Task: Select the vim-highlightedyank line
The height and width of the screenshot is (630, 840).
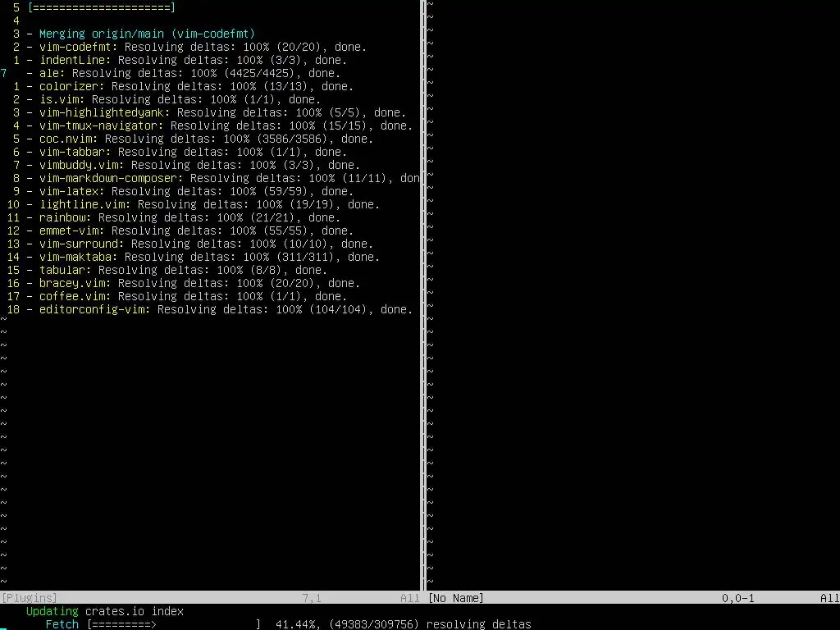Action: (217, 112)
